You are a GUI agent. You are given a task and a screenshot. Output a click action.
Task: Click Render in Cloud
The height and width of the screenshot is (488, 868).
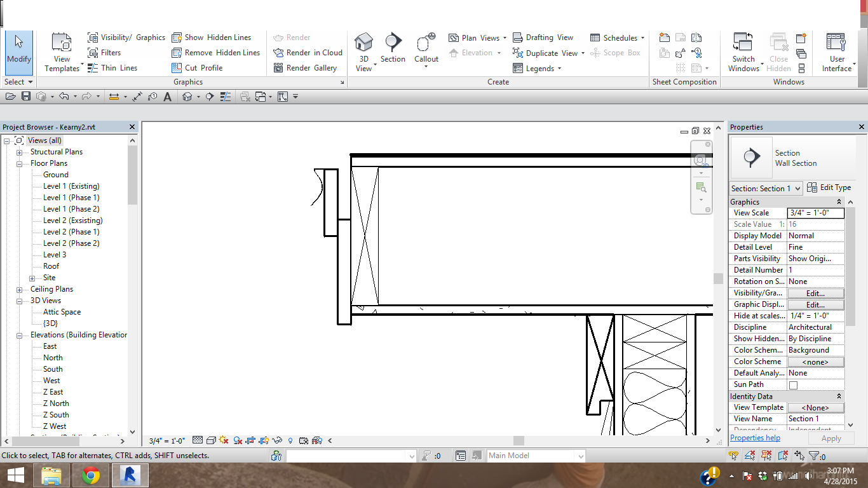[x=308, y=53]
